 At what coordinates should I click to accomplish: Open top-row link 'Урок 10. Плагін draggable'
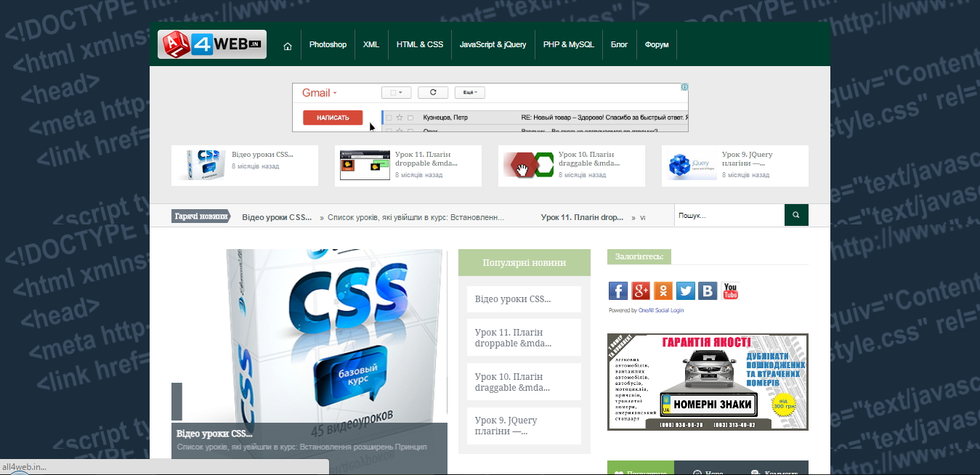point(591,159)
